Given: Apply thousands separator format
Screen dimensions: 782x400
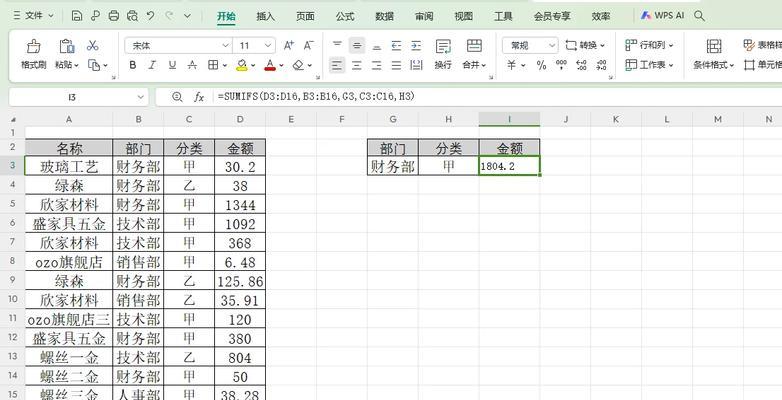Looking at the screenshot, I should coord(561,65).
